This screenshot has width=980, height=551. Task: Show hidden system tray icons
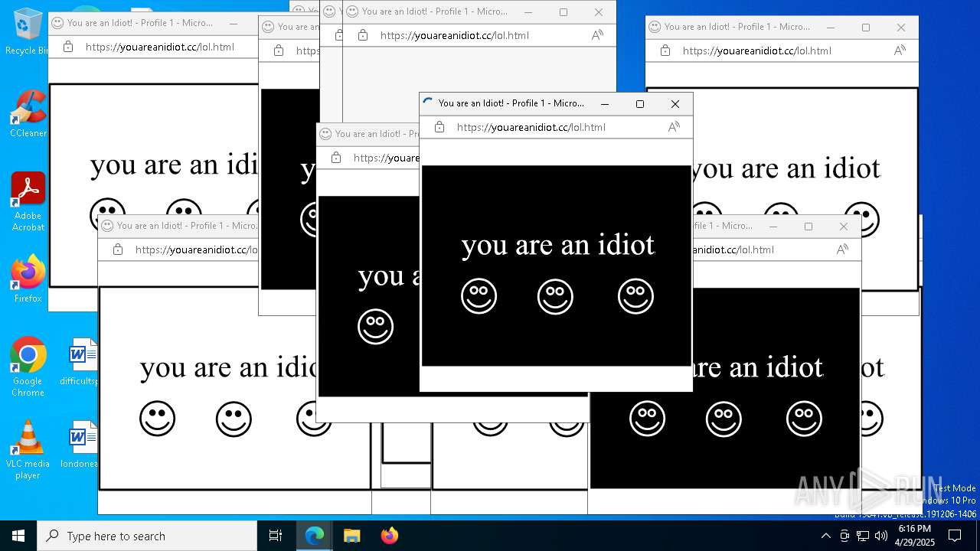pos(825,536)
